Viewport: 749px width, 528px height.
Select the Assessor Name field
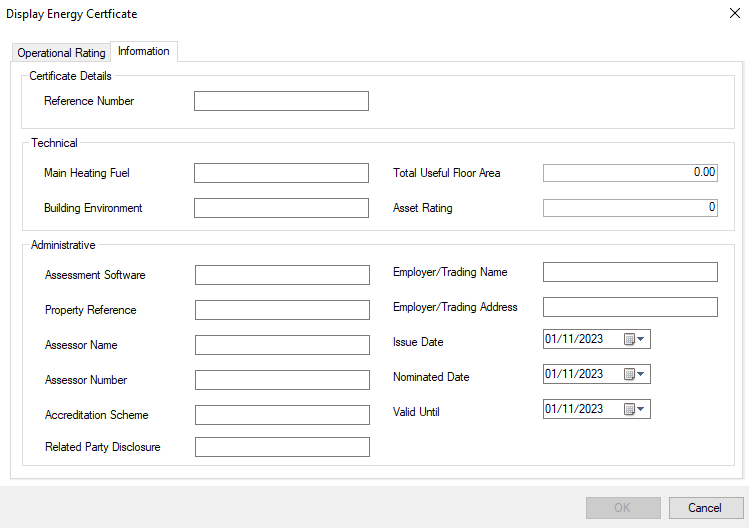click(x=282, y=345)
